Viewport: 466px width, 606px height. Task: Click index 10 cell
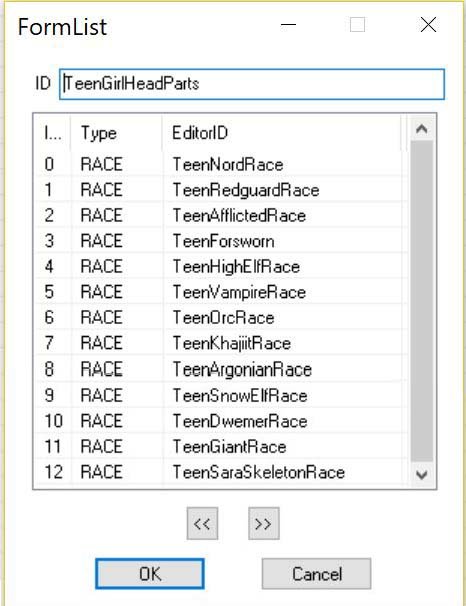(53, 421)
